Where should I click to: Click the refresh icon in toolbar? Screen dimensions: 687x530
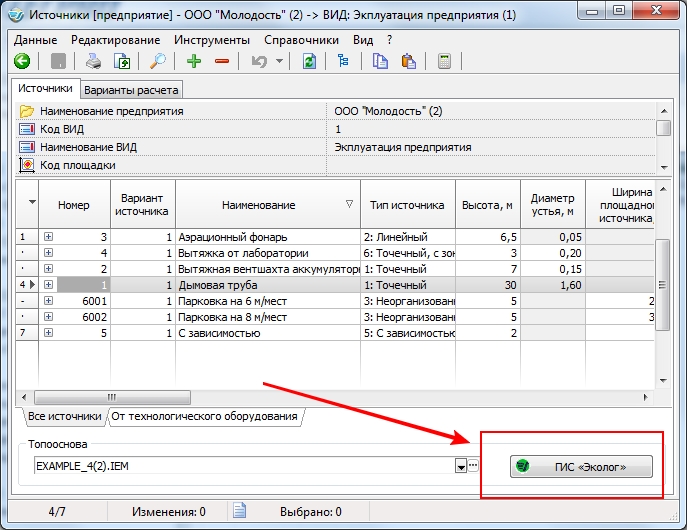[309, 61]
